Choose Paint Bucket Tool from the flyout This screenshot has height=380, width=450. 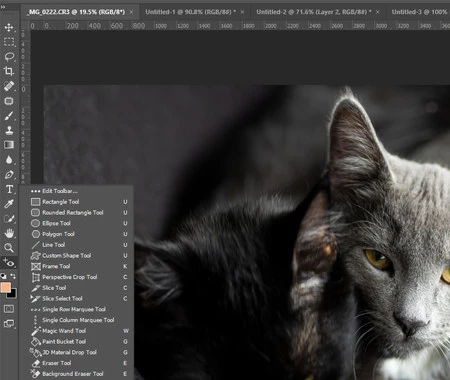(77, 341)
